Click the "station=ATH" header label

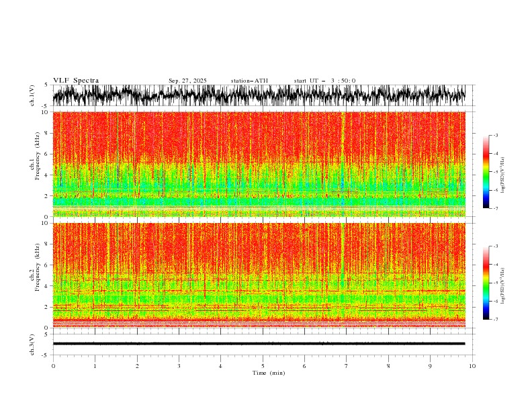click(x=249, y=81)
